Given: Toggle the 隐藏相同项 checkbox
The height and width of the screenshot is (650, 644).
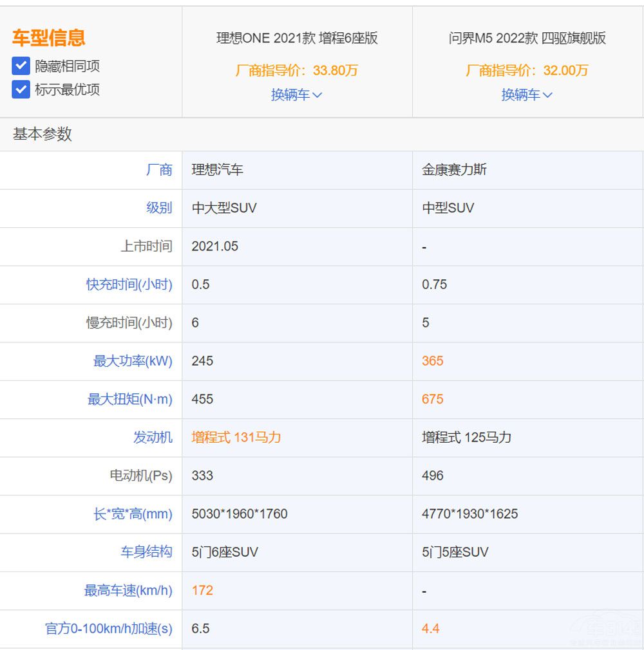Looking at the screenshot, I should (x=21, y=66).
